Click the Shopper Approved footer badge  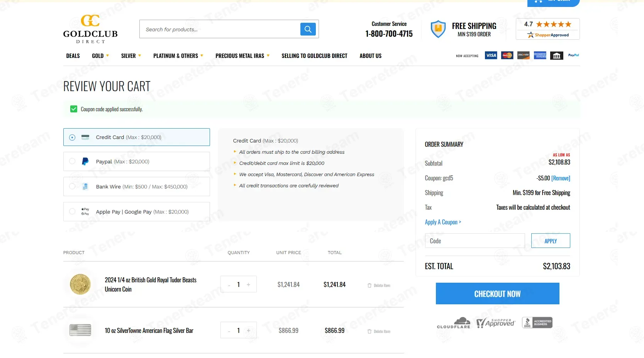(495, 323)
